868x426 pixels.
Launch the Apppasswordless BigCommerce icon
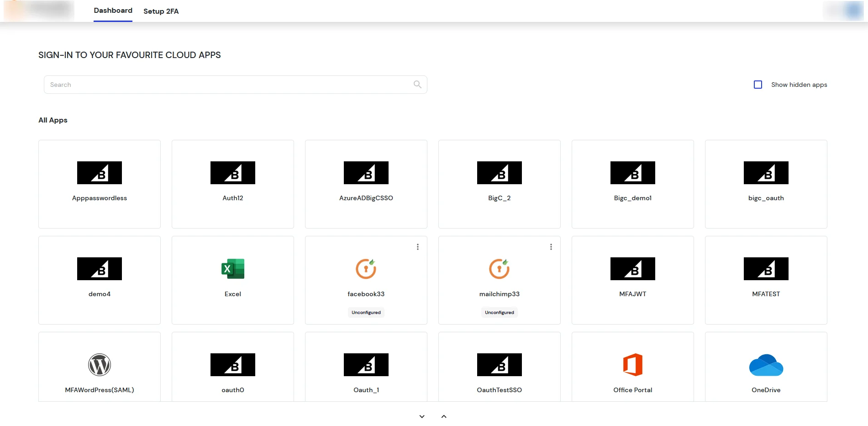tap(100, 173)
